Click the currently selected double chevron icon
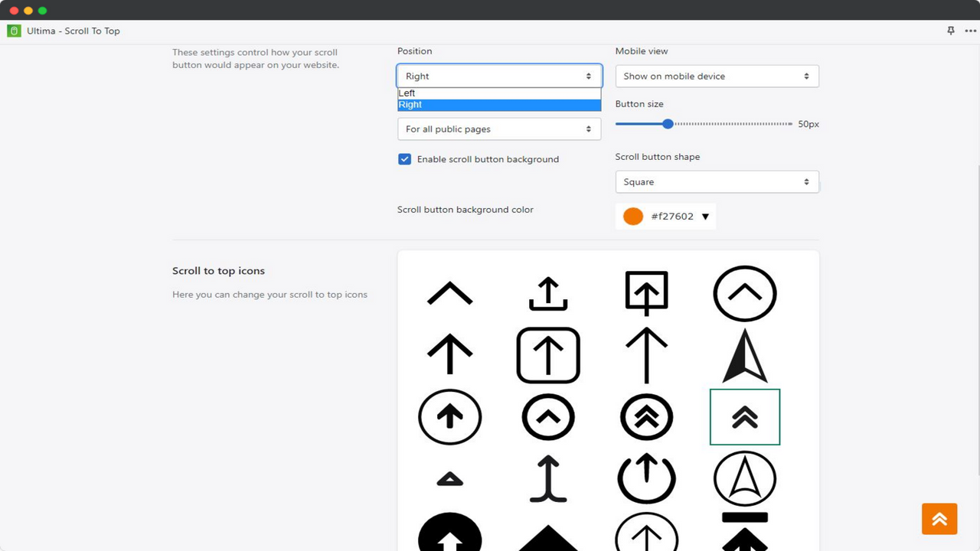980x551 pixels. pyautogui.click(x=744, y=417)
